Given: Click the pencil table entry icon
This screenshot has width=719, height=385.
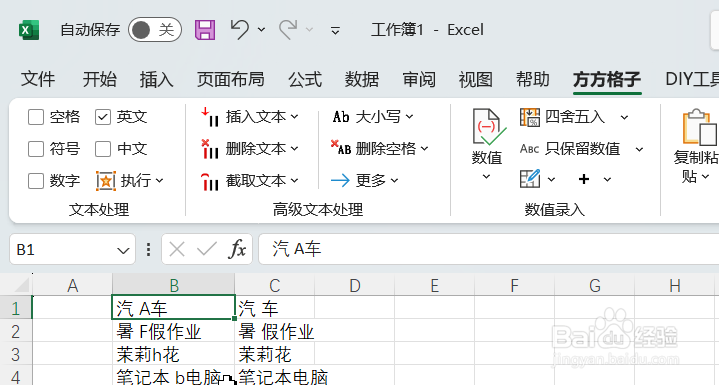Looking at the screenshot, I should pos(530,179).
